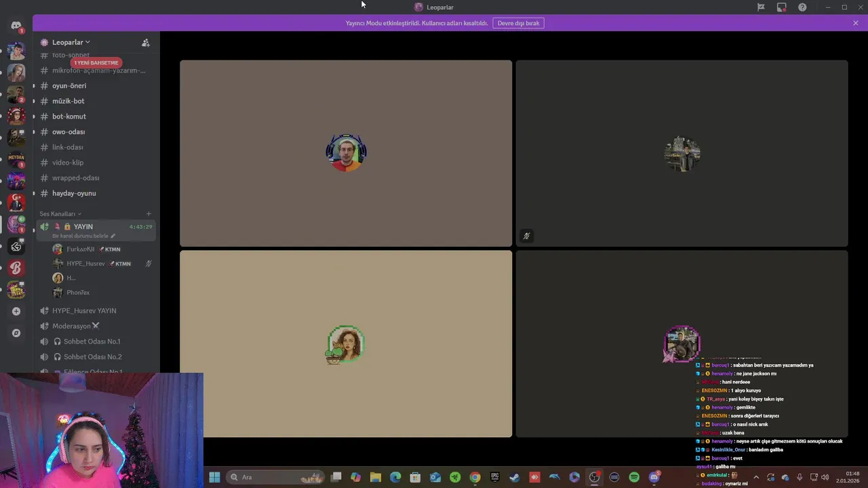The image size is (868, 488).
Task: Click the taskbar search field Ara
Action: tap(275, 477)
